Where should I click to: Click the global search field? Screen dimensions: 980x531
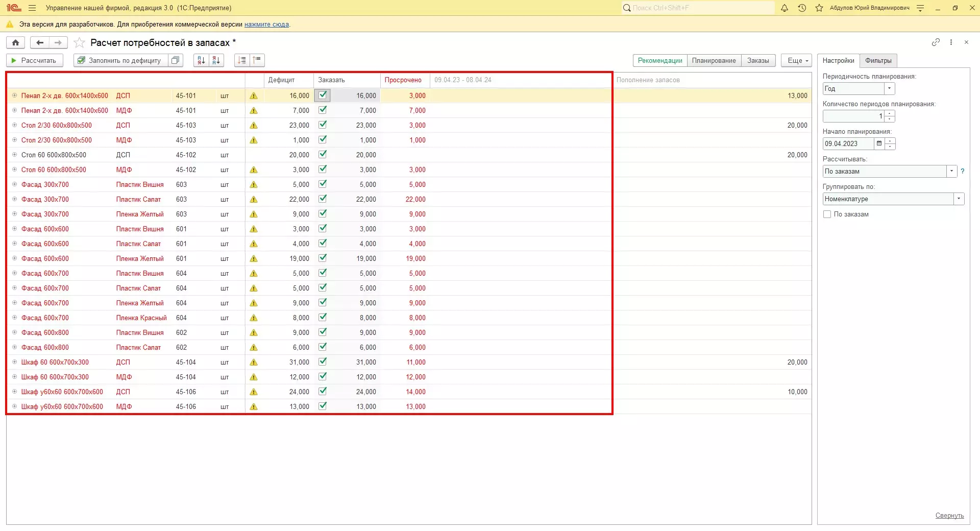click(x=699, y=8)
